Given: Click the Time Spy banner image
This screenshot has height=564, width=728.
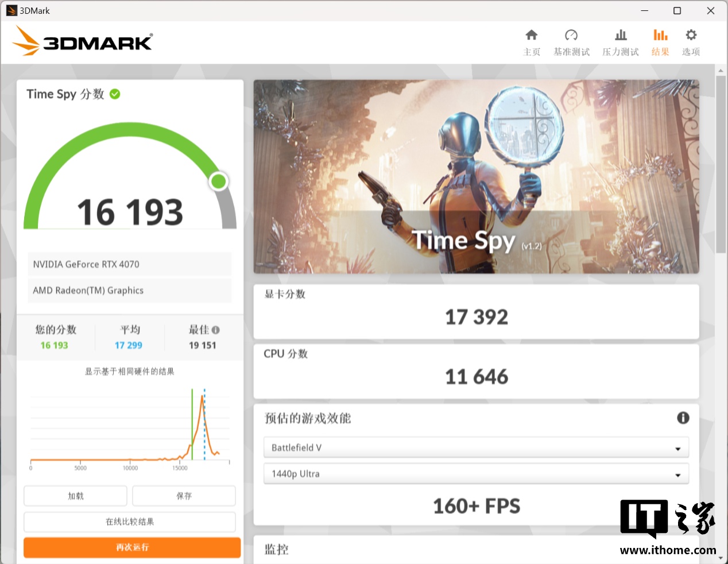Looking at the screenshot, I should click(x=476, y=176).
